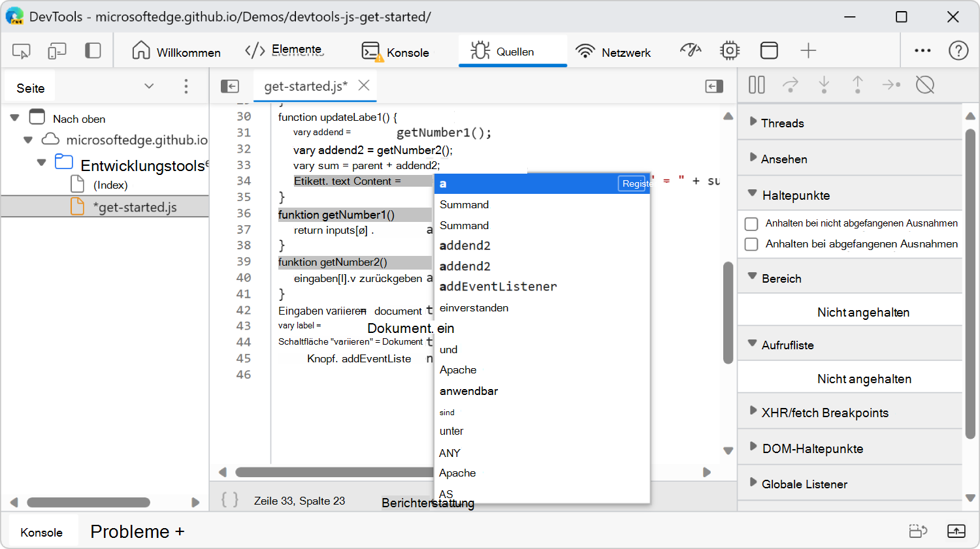Step over the next function call
Viewport: 980px width, 549px height.
point(791,85)
